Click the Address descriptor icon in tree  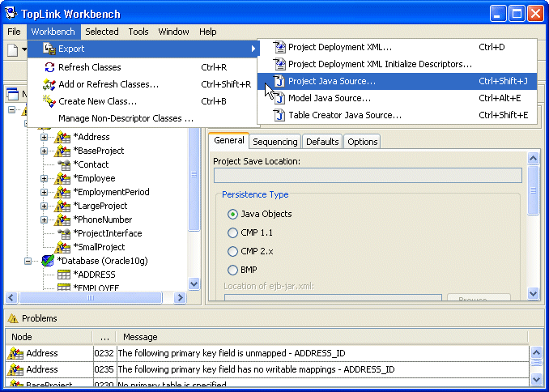pos(62,137)
